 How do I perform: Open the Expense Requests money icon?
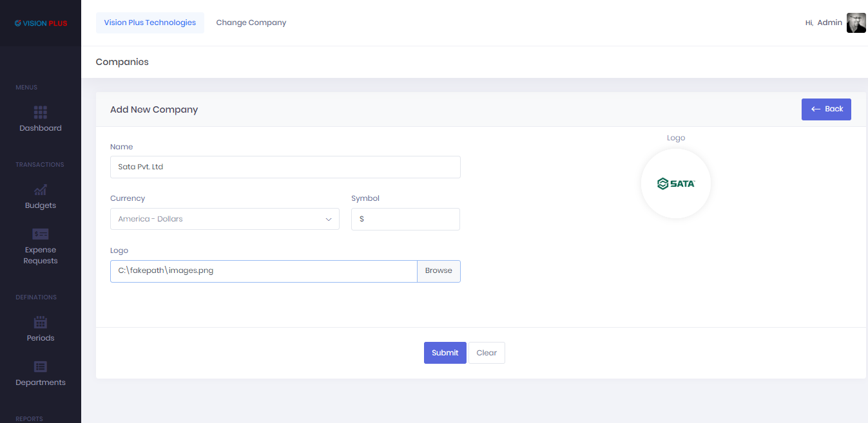tap(41, 234)
